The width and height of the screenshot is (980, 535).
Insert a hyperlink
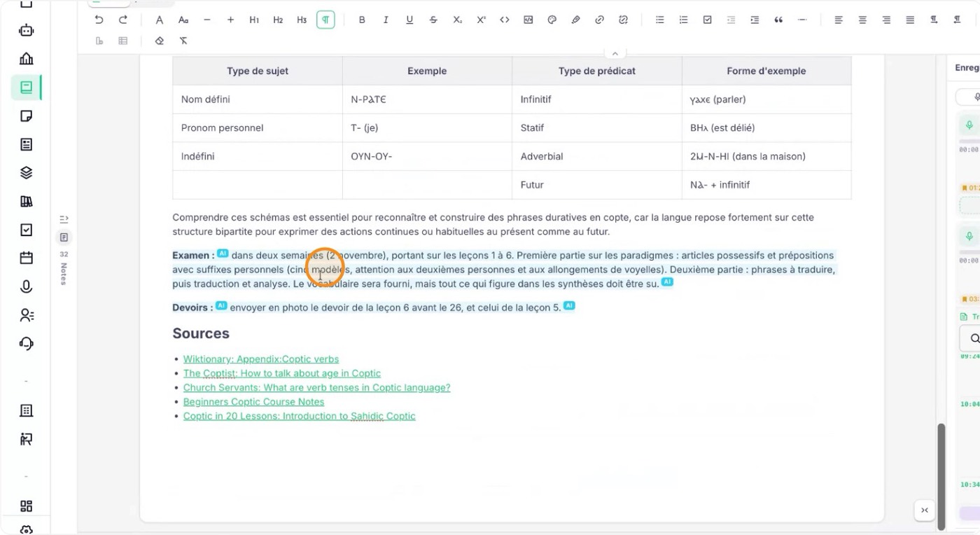click(x=599, y=20)
